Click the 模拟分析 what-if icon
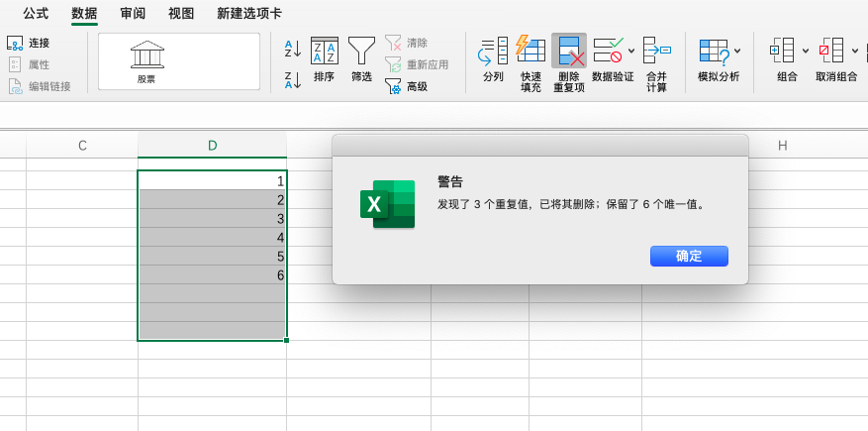 click(x=715, y=51)
